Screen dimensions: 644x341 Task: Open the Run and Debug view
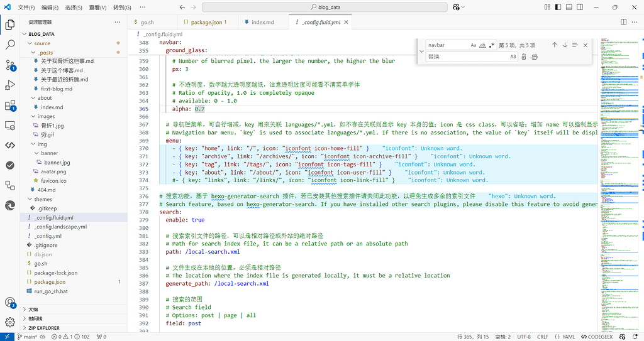[x=10, y=85]
